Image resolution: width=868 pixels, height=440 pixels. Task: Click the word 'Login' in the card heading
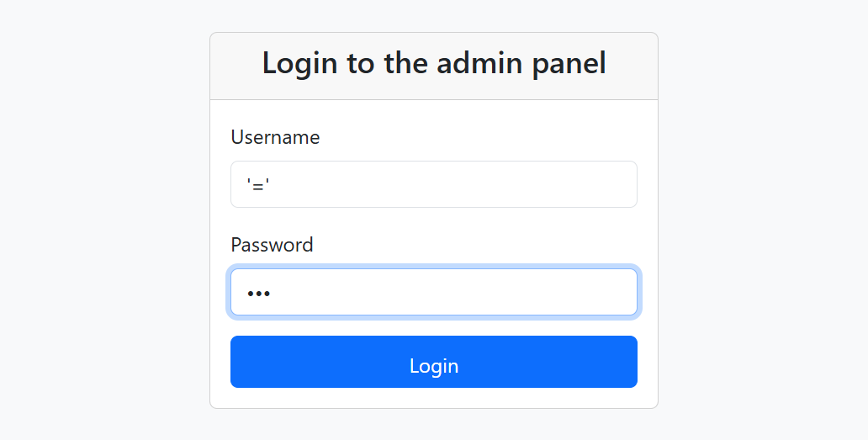[x=299, y=63]
